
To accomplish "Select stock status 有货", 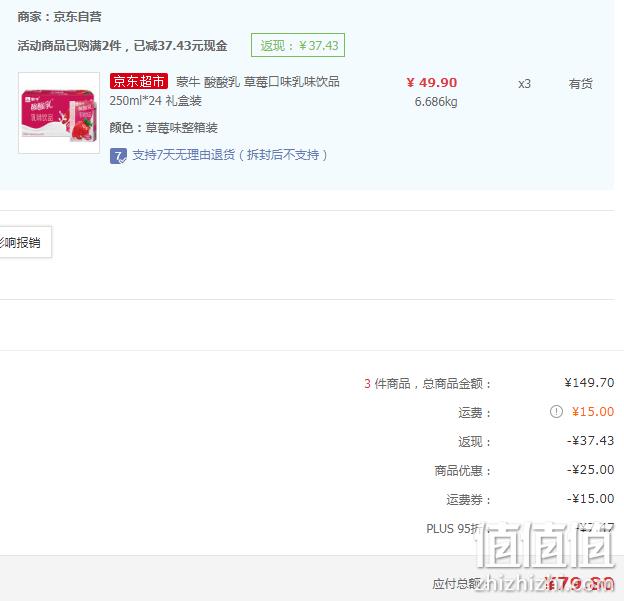I will pos(580,84).
